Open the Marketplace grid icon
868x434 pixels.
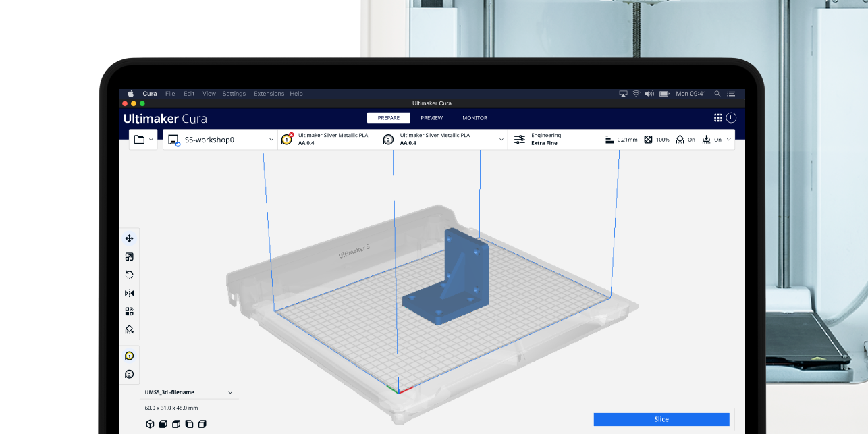718,118
